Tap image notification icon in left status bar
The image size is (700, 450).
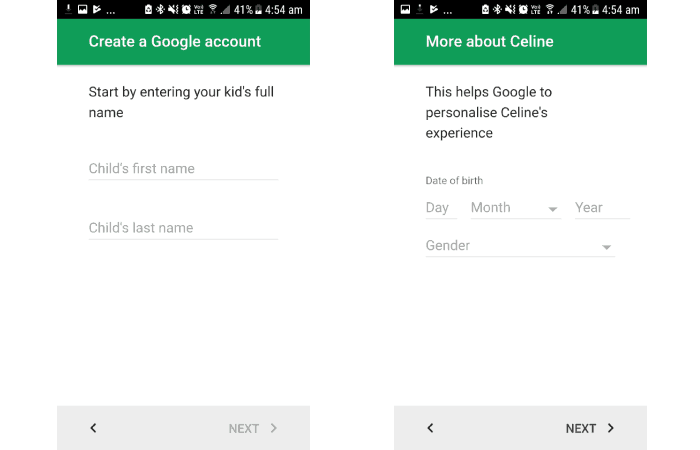point(83,9)
